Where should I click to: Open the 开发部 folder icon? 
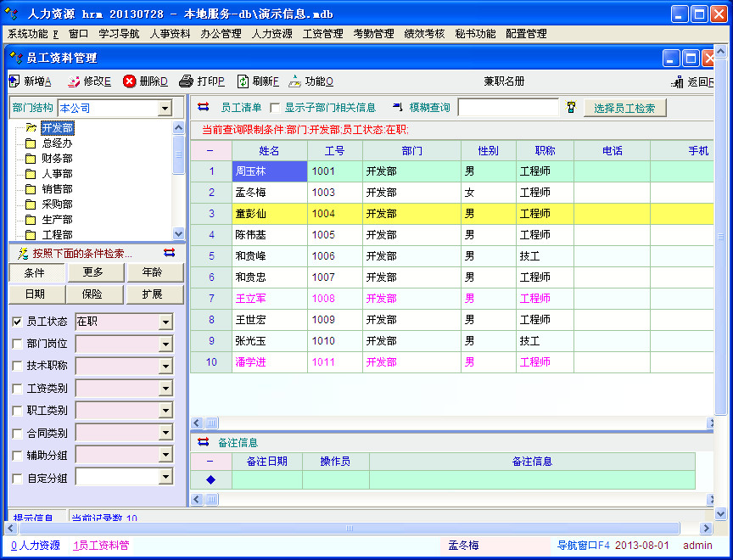31,127
